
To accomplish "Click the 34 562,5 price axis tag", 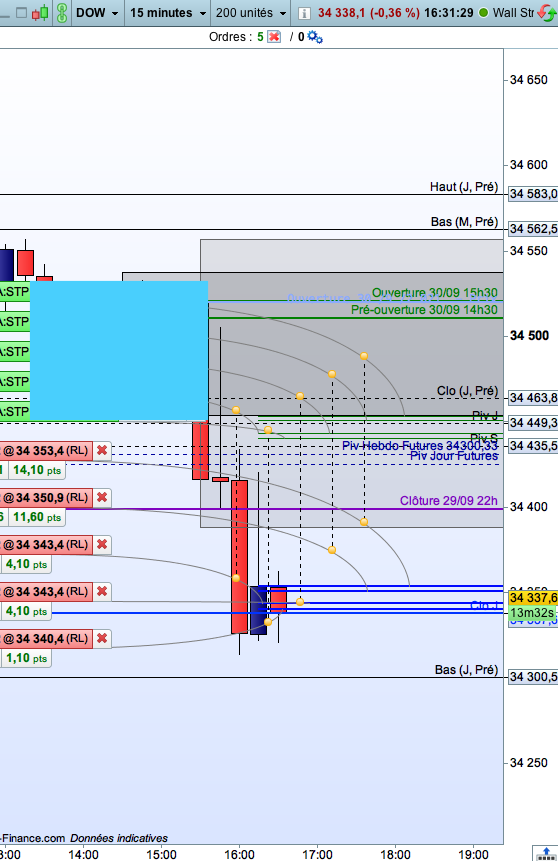I will (x=533, y=228).
